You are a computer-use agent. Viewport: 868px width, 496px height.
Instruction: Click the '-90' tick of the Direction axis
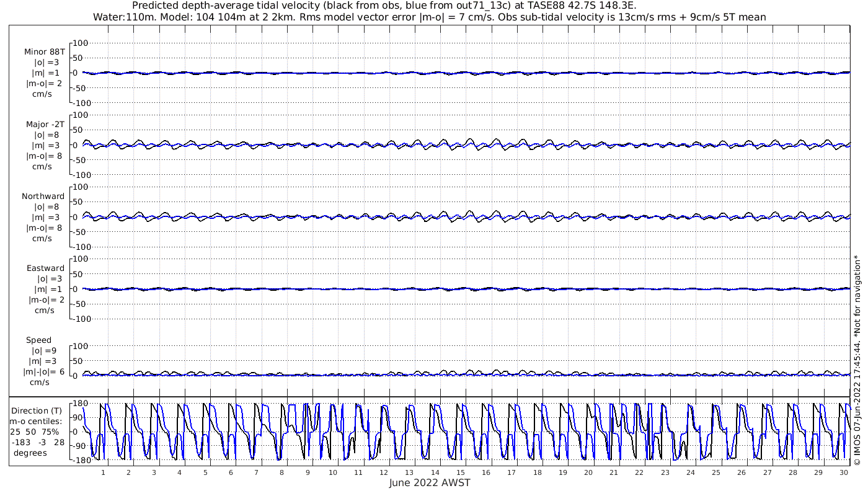pyautogui.click(x=79, y=446)
